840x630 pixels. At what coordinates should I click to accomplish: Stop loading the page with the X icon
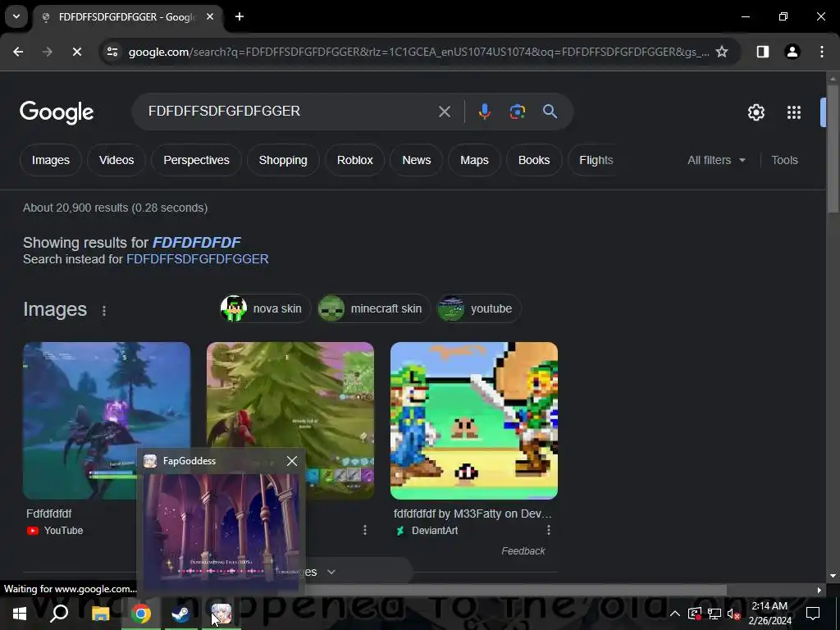[x=76, y=52]
